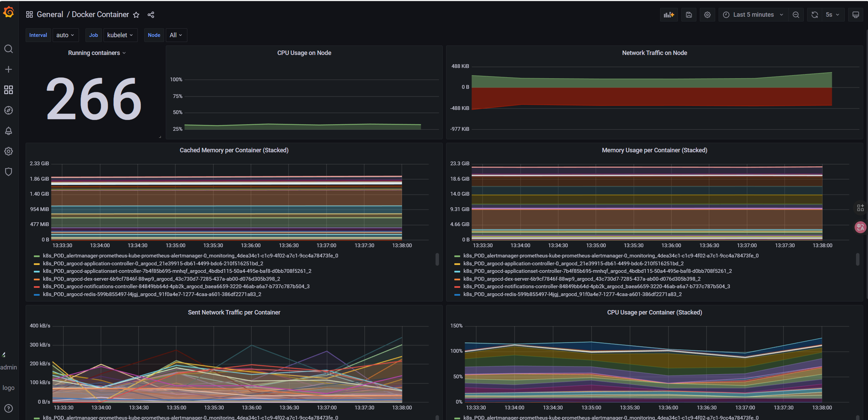868x420 pixels.
Task: Click the Create plus icon in sidebar
Action: pyautogui.click(x=9, y=69)
